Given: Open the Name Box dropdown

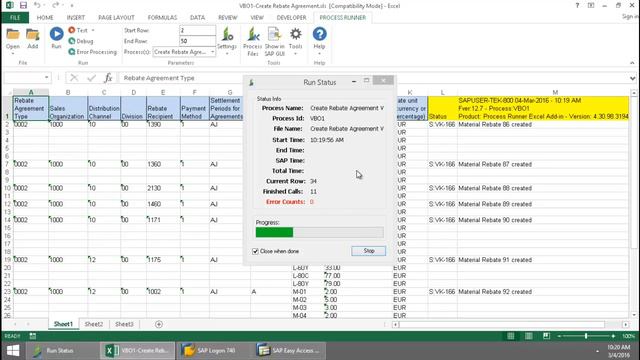Looking at the screenshot, I should pyautogui.click(x=47, y=78).
